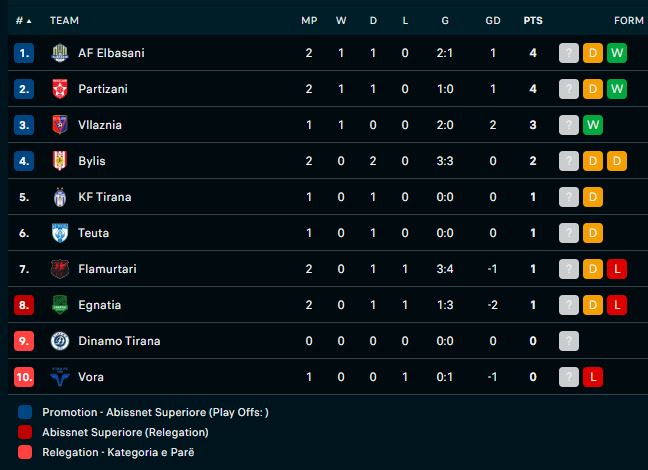Click the Bylis team crest
This screenshot has width=648, height=470.
(x=59, y=161)
